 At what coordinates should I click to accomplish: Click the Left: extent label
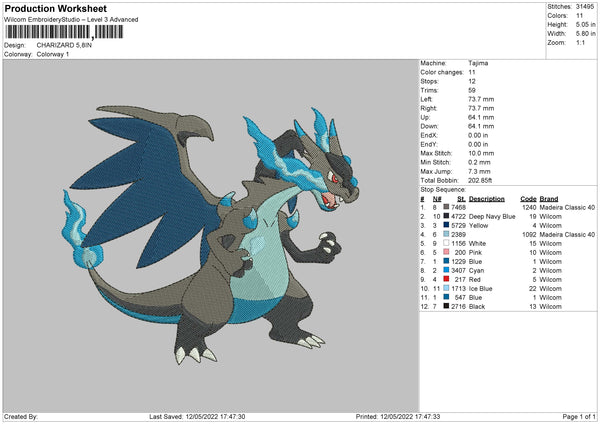426,99
